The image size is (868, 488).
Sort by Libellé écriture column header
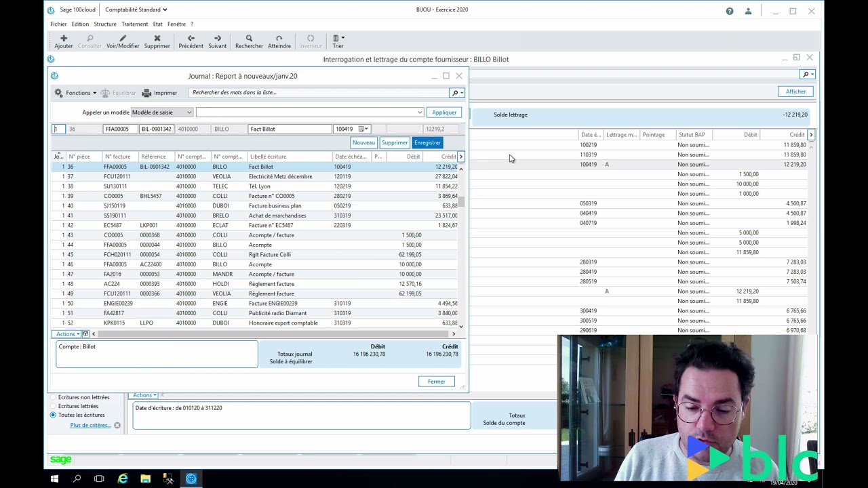point(289,157)
